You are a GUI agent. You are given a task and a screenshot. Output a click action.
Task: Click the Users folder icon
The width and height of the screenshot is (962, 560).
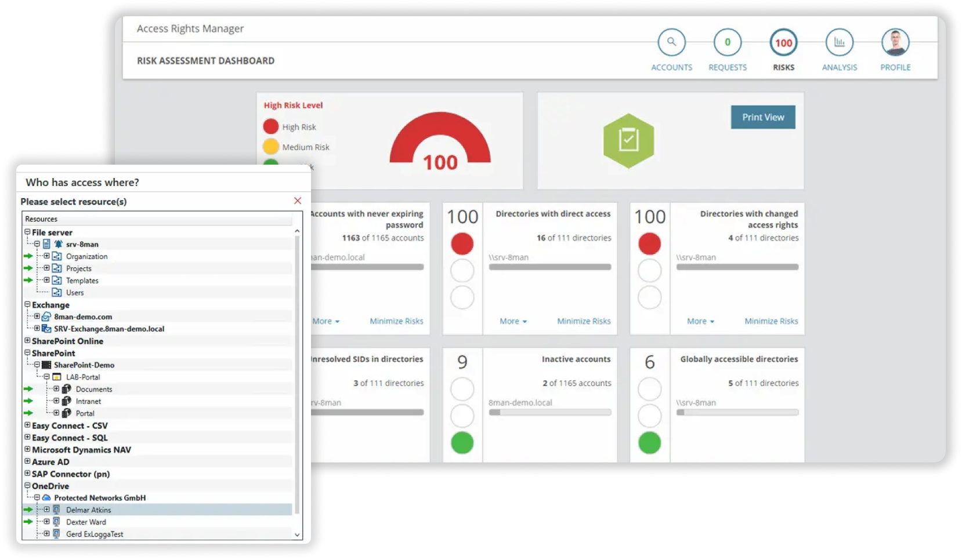click(x=57, y=293)
